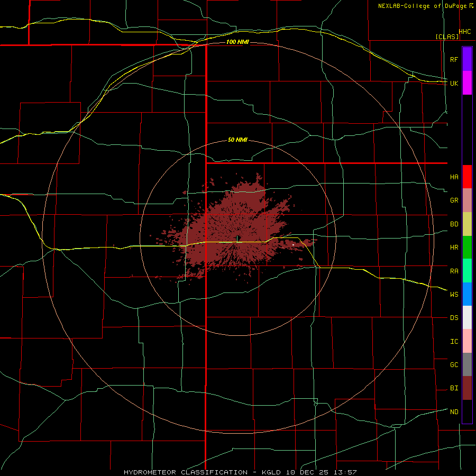Click the small white pixel in the eastern echo

[293, 245]
